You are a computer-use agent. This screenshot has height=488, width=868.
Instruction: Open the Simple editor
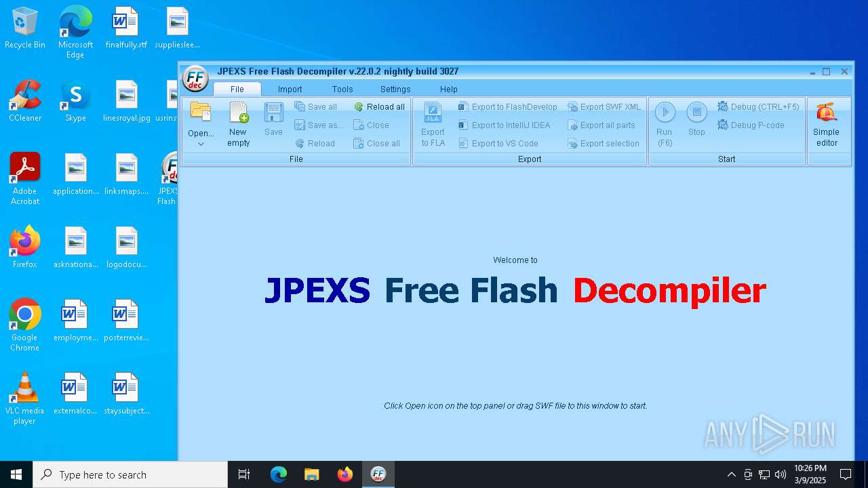coord(826,125)
